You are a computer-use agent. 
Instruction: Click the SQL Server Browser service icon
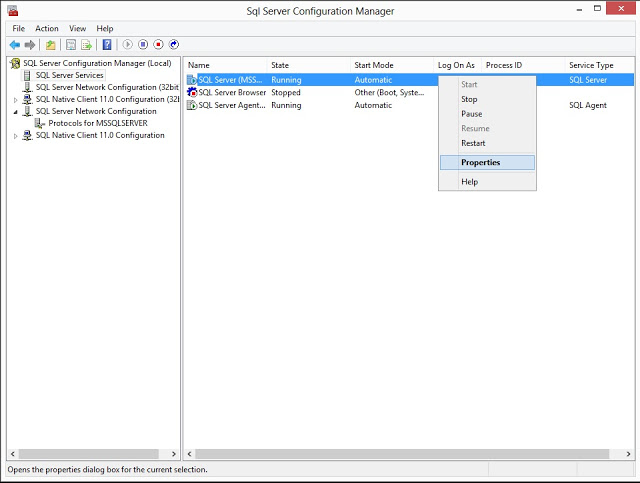pyautogui.click(x=192, y=92)
